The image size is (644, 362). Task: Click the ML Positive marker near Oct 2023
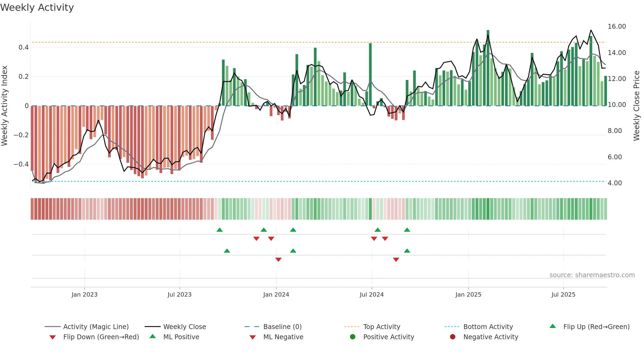coord(227,251)
